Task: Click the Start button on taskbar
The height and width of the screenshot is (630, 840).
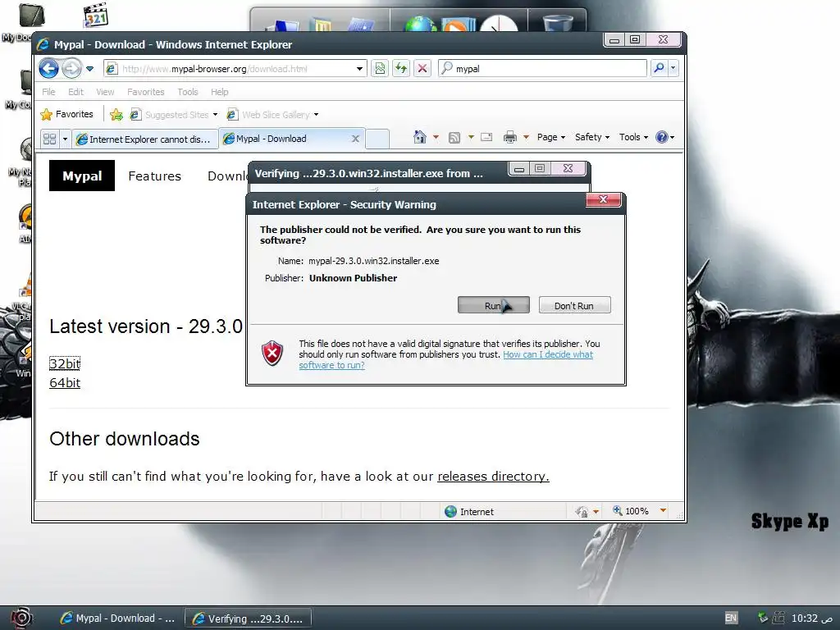Action: click(x=21, y=619)
